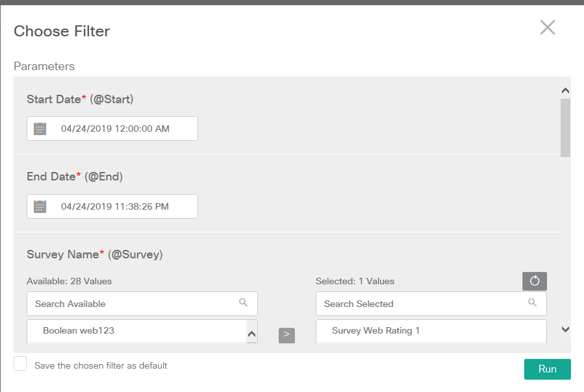Image resolution: width=584 pixels, height=392 pixels.
Task: Click the Search Selected magnifier icon
Action: pos(533,302)
